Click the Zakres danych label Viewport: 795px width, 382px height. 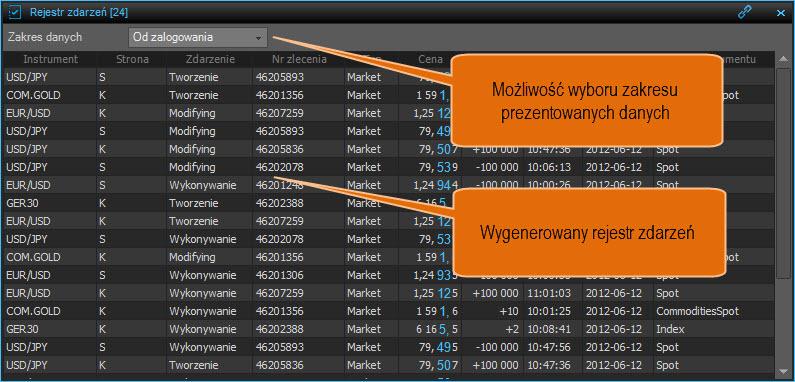tap(45, 38)
